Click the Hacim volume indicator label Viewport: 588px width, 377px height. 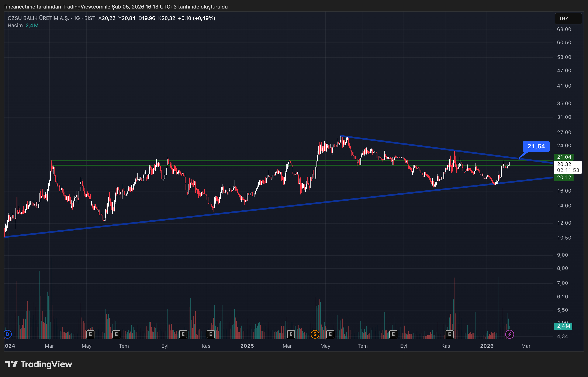(x=15, y=26)
